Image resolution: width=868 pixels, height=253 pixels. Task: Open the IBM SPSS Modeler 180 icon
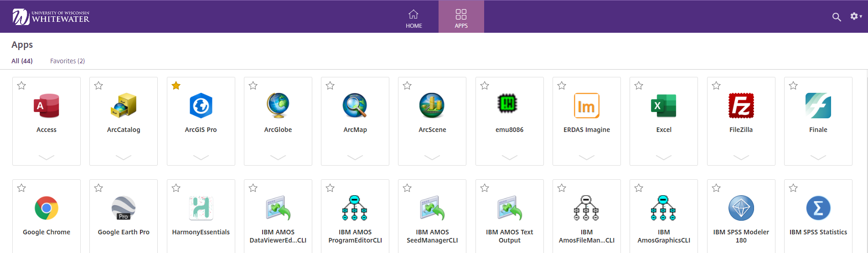click(x=741, y=208)
